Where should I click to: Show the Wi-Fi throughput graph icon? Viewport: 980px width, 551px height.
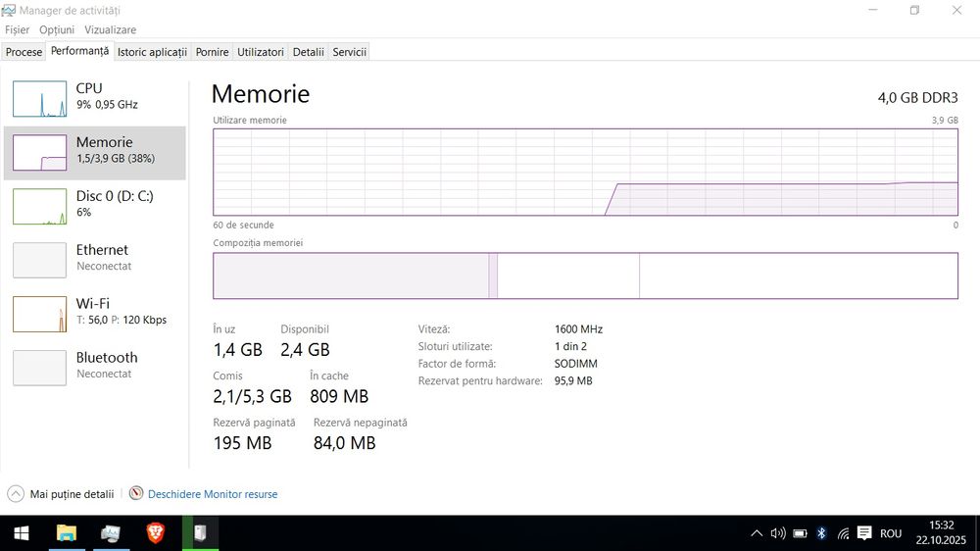[x=39, y=314]
